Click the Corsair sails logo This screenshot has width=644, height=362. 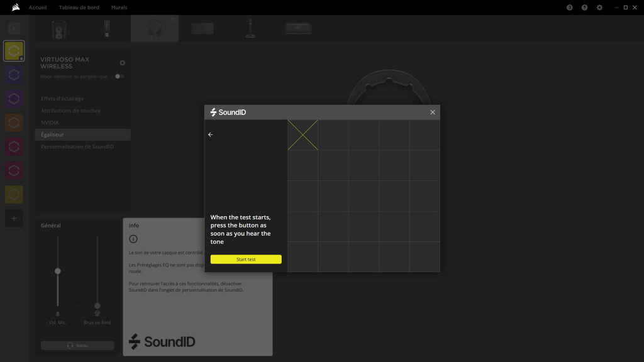click(x=16, y=7)
